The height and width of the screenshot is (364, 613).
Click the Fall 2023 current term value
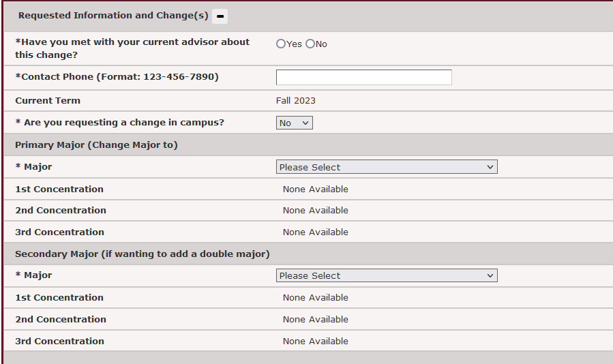click(x=295, y=100)
